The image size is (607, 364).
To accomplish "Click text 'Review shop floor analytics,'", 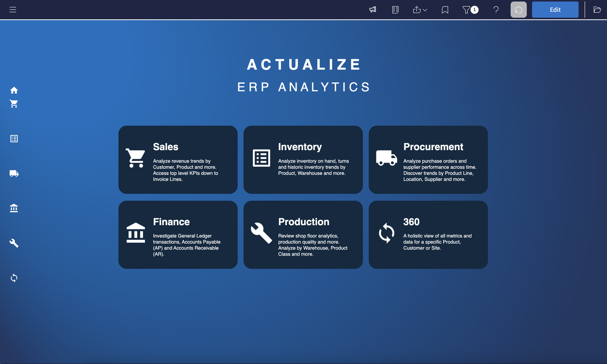I will (308, 236).
